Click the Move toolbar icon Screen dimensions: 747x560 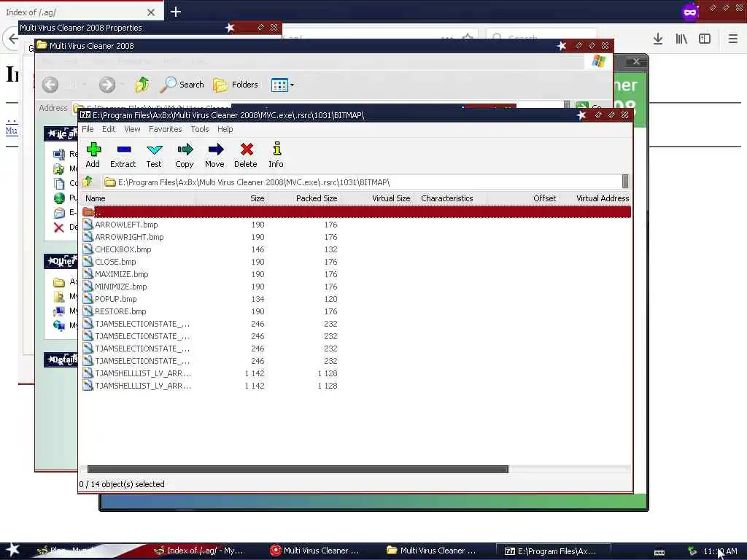coord(215,155)
